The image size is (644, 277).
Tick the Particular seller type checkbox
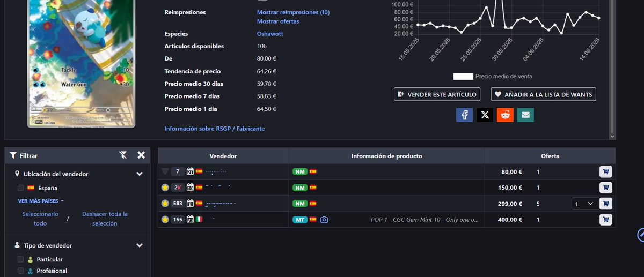(x=20, y=259)
